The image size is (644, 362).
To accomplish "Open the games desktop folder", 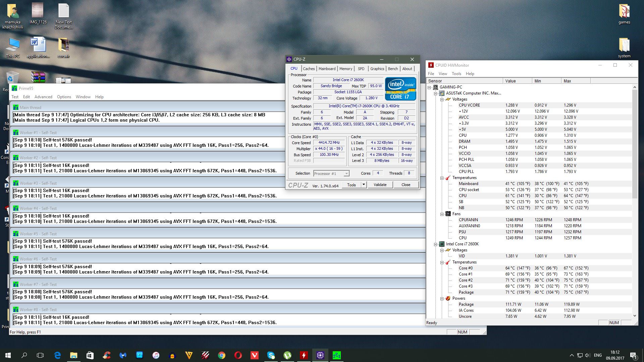I will click(x=624, y=14).
